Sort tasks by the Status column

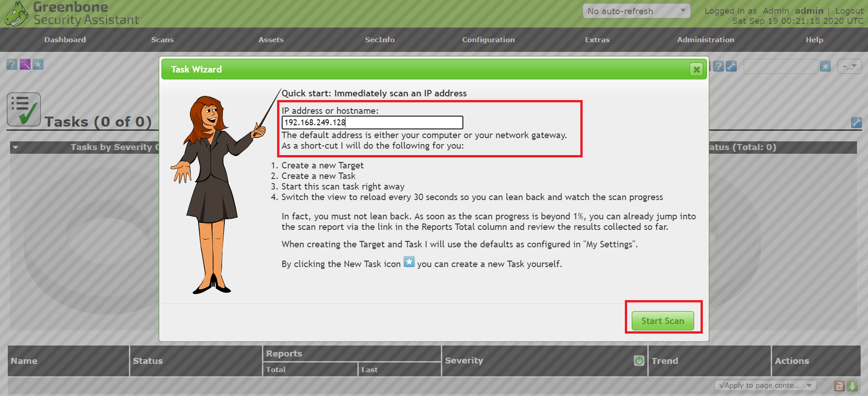[x=148, y=361]
